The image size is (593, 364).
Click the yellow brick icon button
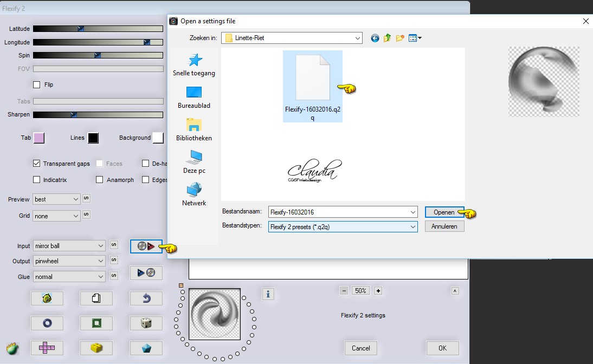[96, 348]
